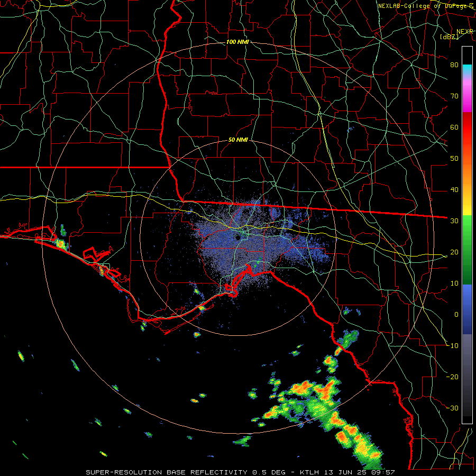Click the 100 NMI range ring label
This screenshot has height=476, width=476.
click(237, 42)
